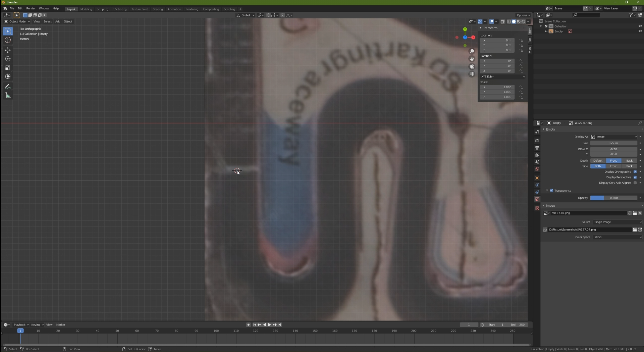Hide the Empty object in outliner
Screen dimensions: 644x352
(x=640, y=31)
